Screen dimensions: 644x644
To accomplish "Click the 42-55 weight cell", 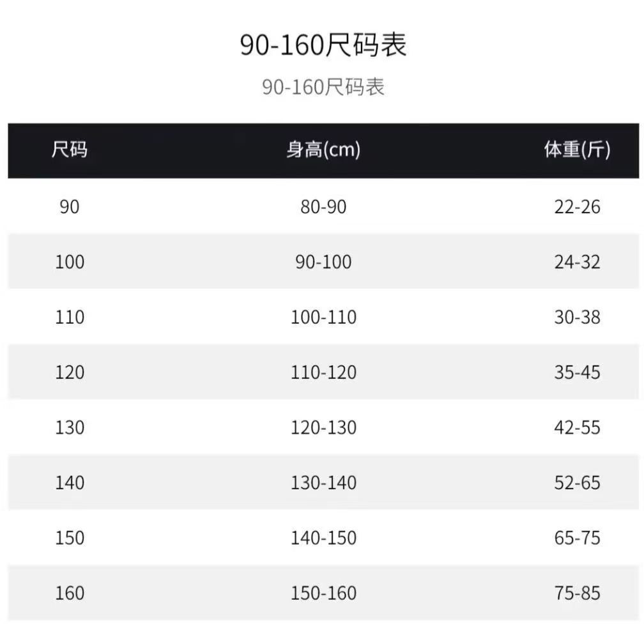I will pyautogui.click(x=578, y=427).
